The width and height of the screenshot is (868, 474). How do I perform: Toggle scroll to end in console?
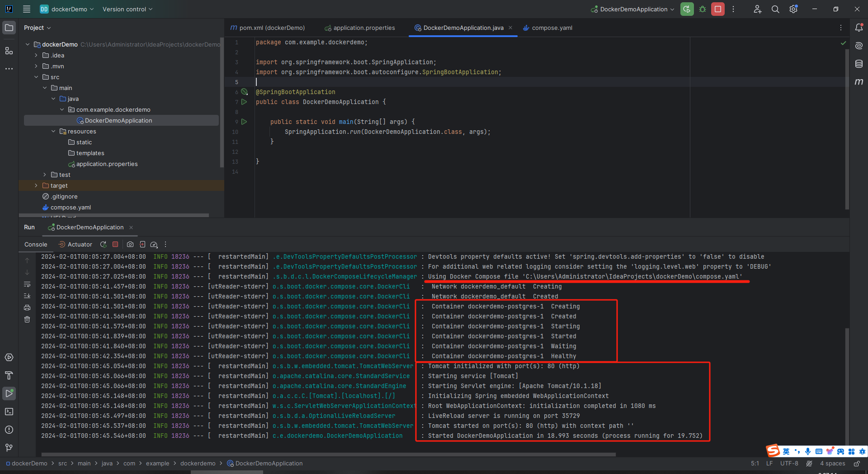[x=27, y=296]
